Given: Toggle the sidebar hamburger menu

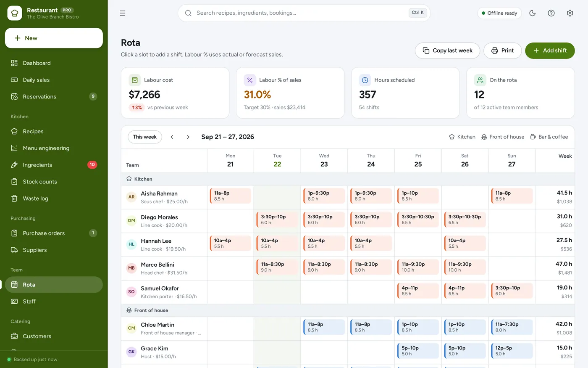Looking at the screenshot, I should [x=122, y=13].
